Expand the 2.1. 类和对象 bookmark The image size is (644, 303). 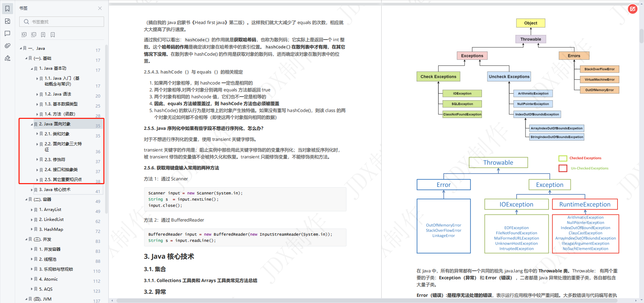click(37, 134)
